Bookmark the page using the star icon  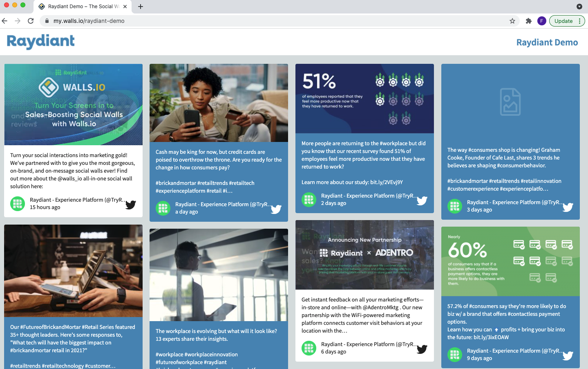(512, 20)
